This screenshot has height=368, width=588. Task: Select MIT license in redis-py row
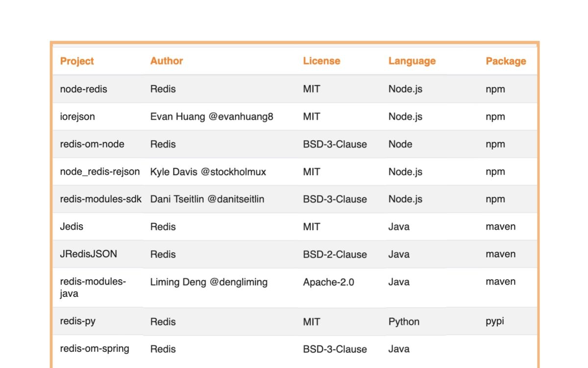click(312, 322)
